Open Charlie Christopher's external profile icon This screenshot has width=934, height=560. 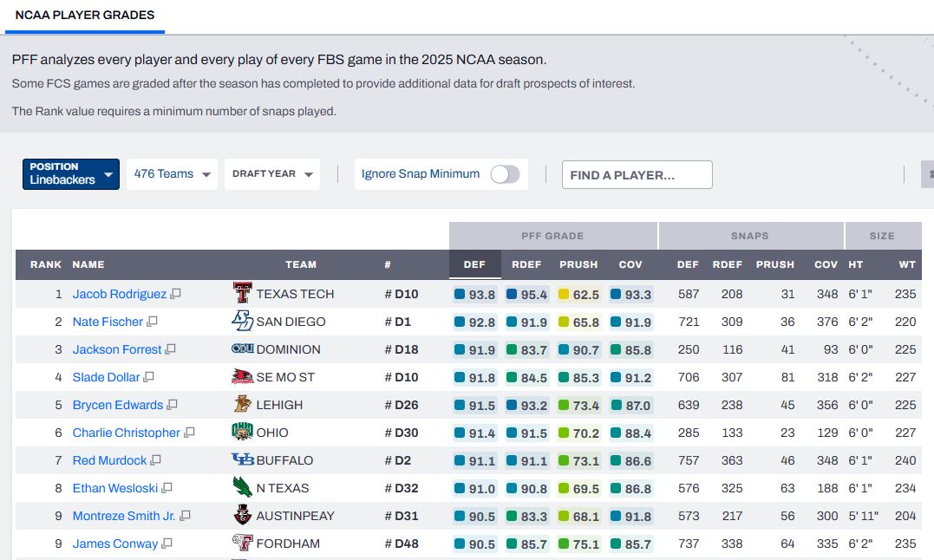[x=189, y=432]
